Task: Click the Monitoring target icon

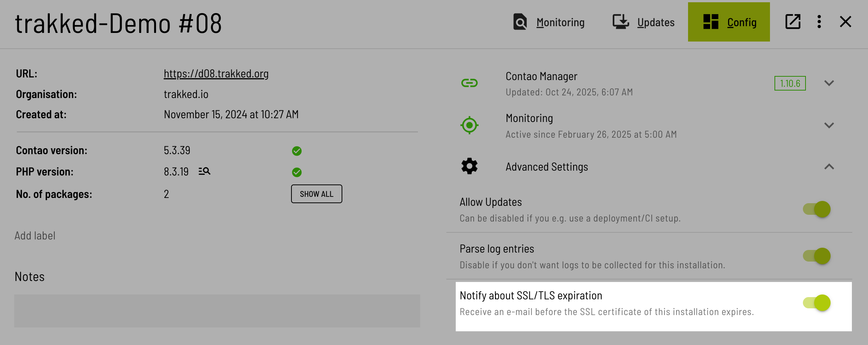Action: [x=469, y=125]
